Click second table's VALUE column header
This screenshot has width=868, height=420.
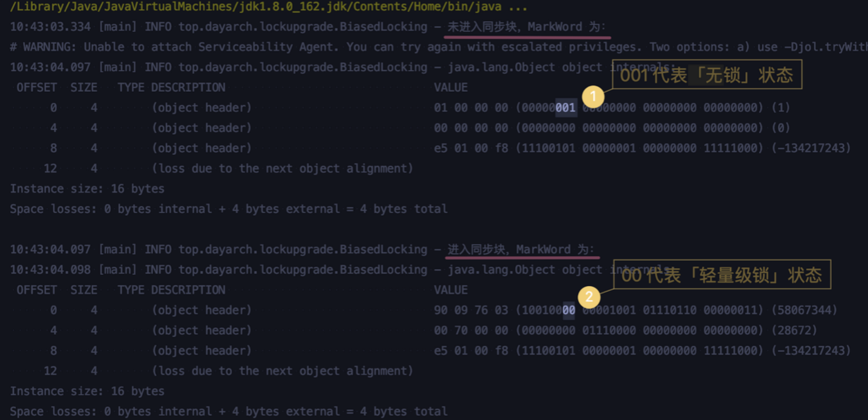451,290
